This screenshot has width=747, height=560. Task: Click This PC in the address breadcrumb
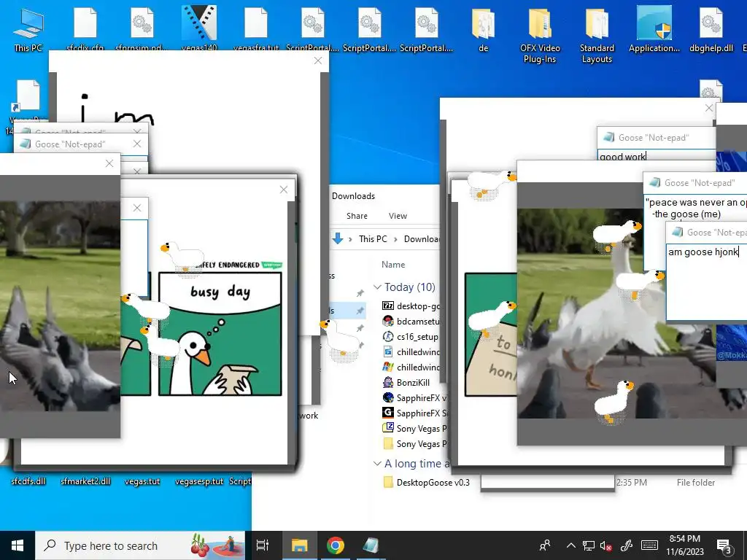click(x=373, y=239)
